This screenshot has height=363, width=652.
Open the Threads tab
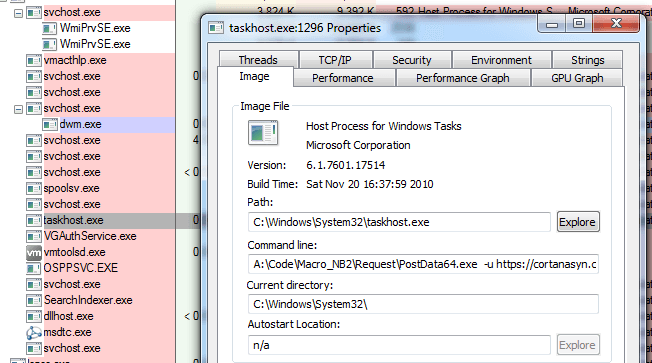(258, 60)
